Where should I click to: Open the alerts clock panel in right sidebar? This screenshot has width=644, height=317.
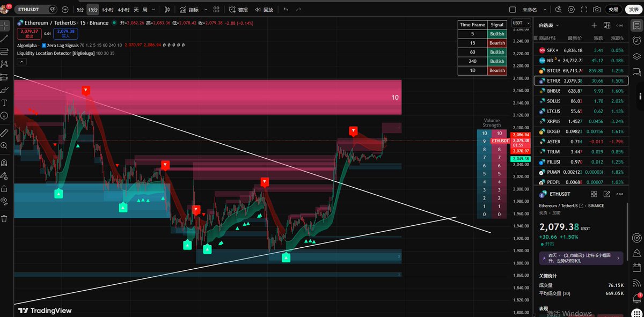[636, 41]
